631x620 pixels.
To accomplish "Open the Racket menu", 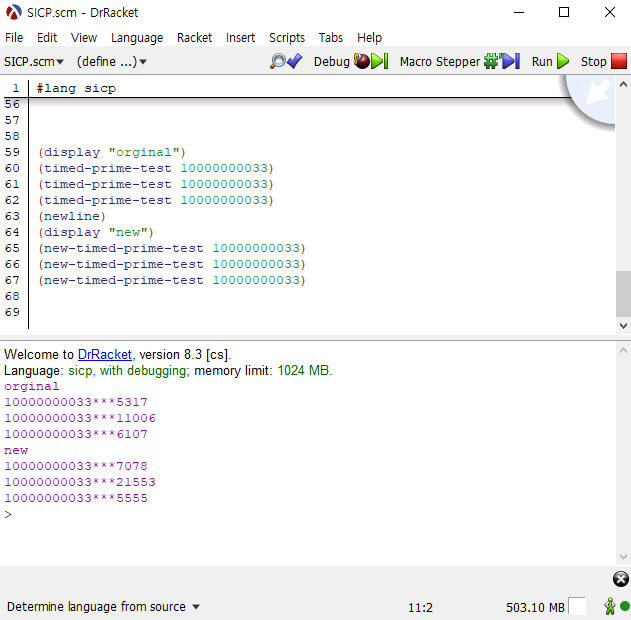I will pyautogui.click(x=194, y=37).
